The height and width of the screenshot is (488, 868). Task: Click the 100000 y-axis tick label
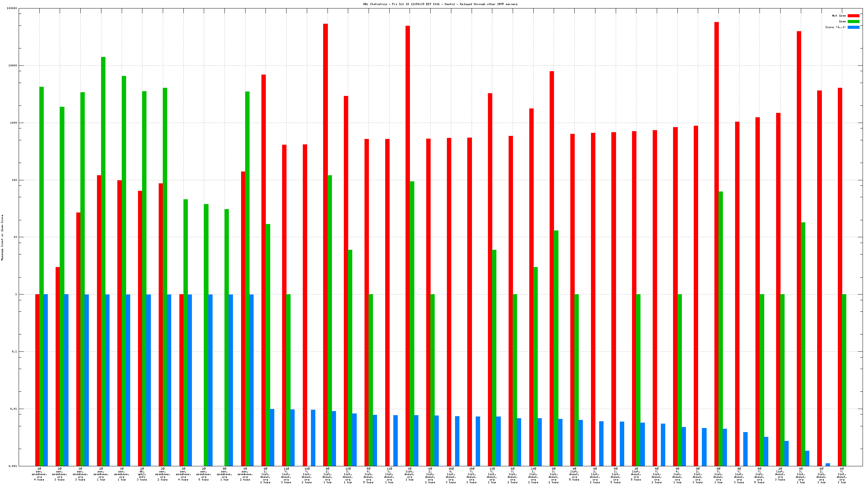(12, 8)
